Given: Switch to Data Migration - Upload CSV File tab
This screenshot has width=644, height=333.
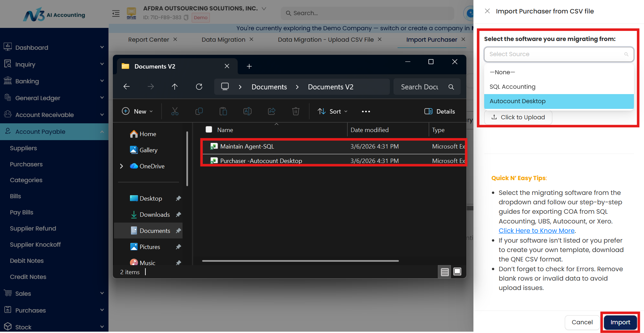Looking at the screenshot, I should (326, 40).
